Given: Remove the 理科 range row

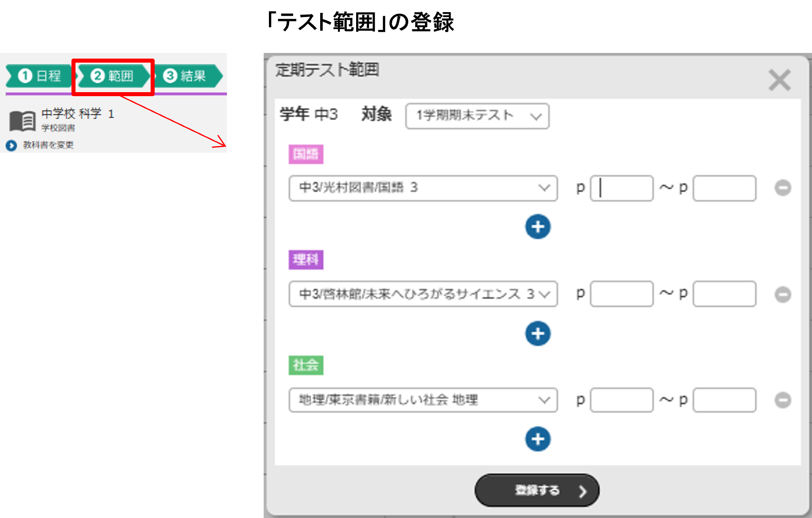Looking at the screenshot, I should tap(783, 294).
